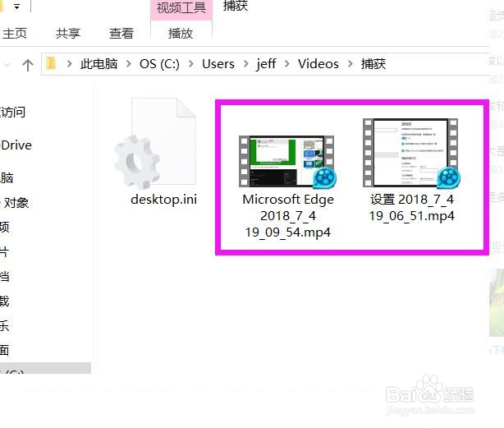Expand chevron after OS (C:) breadcrumb

point(191,64)
